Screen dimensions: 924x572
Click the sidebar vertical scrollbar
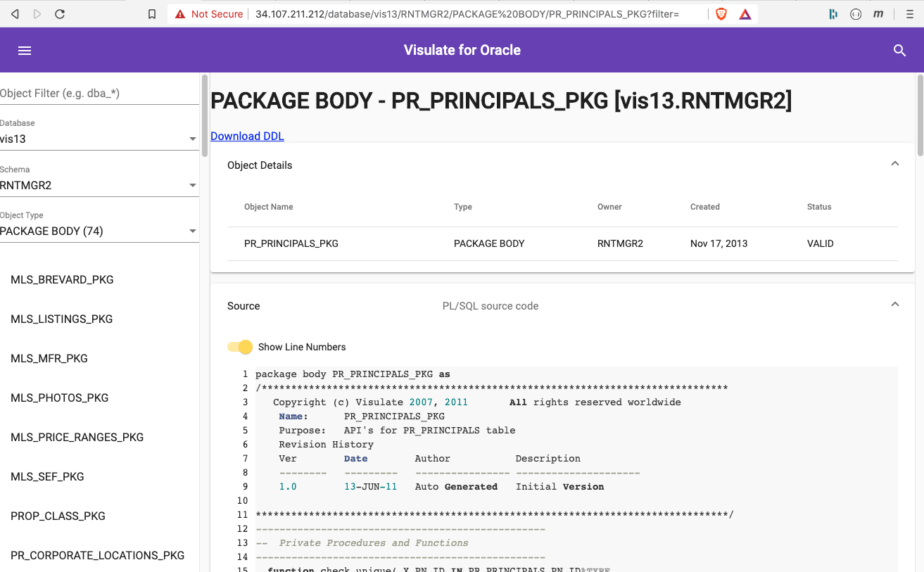click(x=205, y=116)
